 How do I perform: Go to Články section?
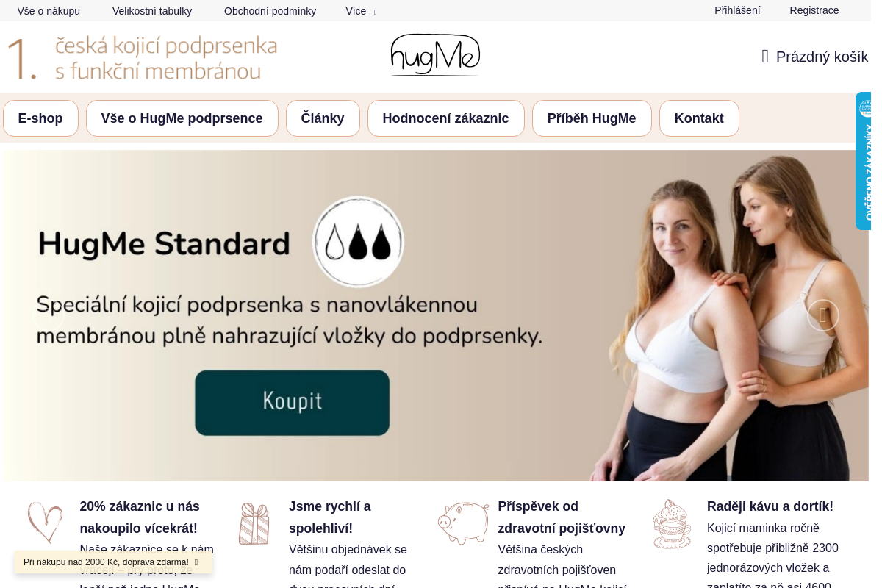[x=323, y=118]
